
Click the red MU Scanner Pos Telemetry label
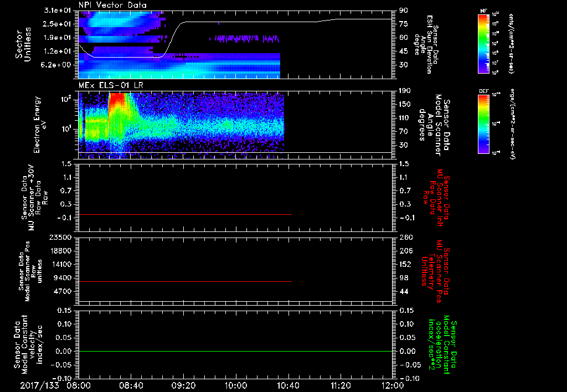coord(435,271)
